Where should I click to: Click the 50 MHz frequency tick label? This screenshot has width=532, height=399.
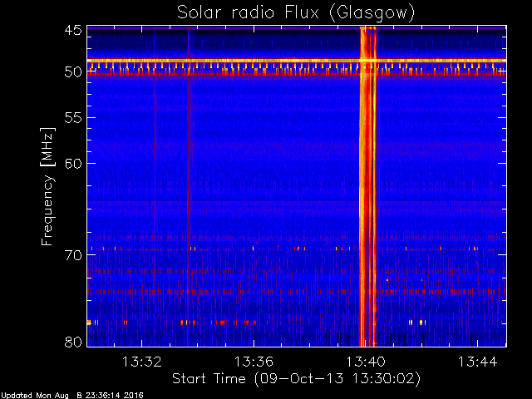tap(73, 71)
